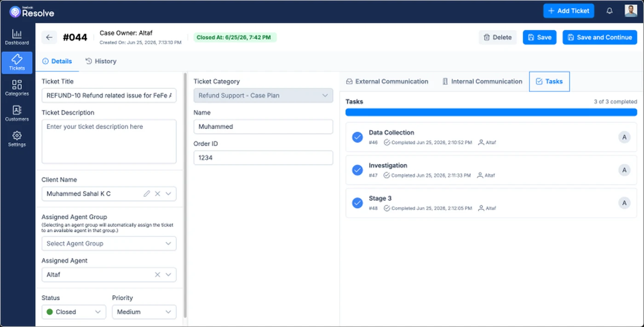Toggle the Data Collection task checkmark
The height and width of the screenshot is (327, 644).
pyautogui.click(x=357, y=137)
